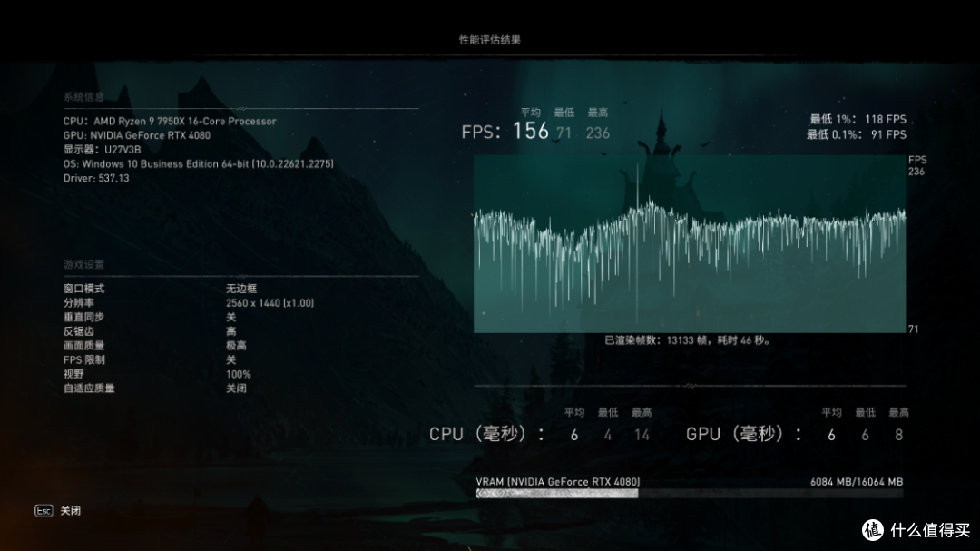Click the minimum FPS value 71 beside 156
The height and width of the screenshot is (551, 980).
click(x=563, y=133)
